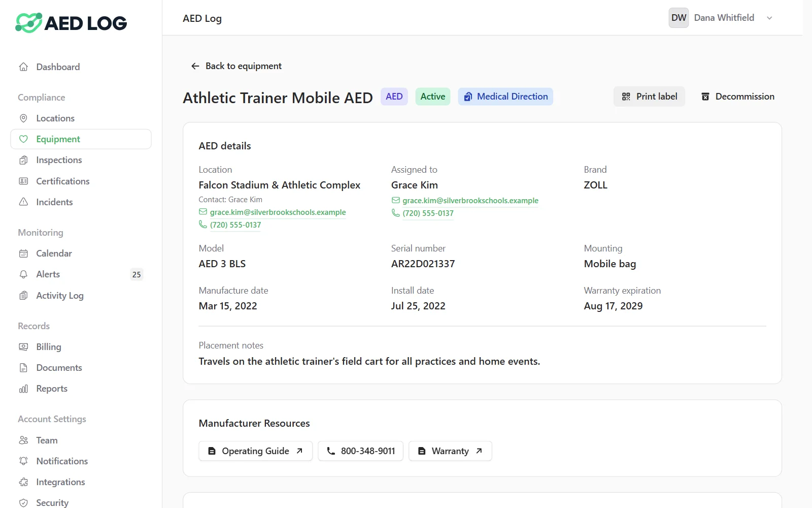
Task: Click the Alerts bell icon
Action: coord(23,274)
